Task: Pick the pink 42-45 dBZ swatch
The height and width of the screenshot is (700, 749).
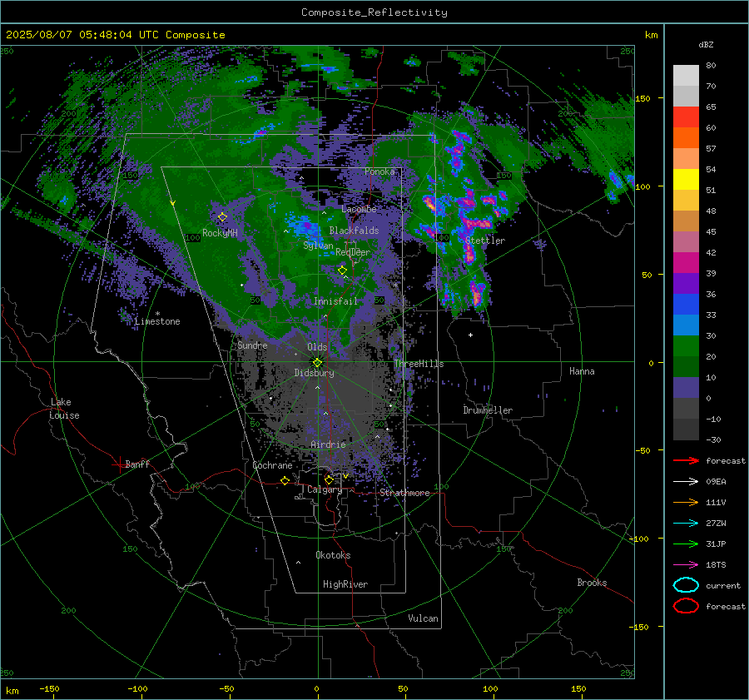Action: pyautogui.click(x=686, y=242)
